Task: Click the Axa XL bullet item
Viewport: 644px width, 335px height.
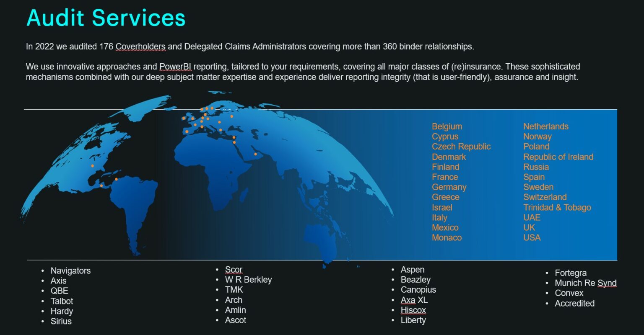Action: (414, 300)
